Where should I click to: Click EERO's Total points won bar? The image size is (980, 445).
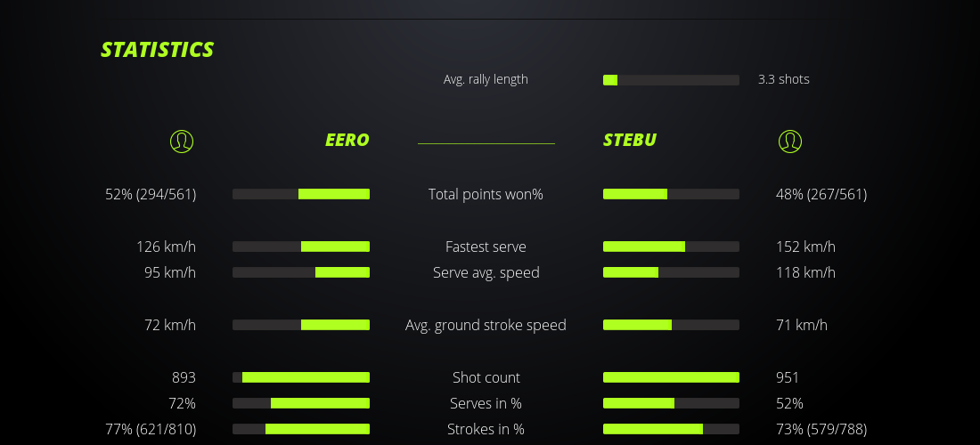click(x=301, y=194)
